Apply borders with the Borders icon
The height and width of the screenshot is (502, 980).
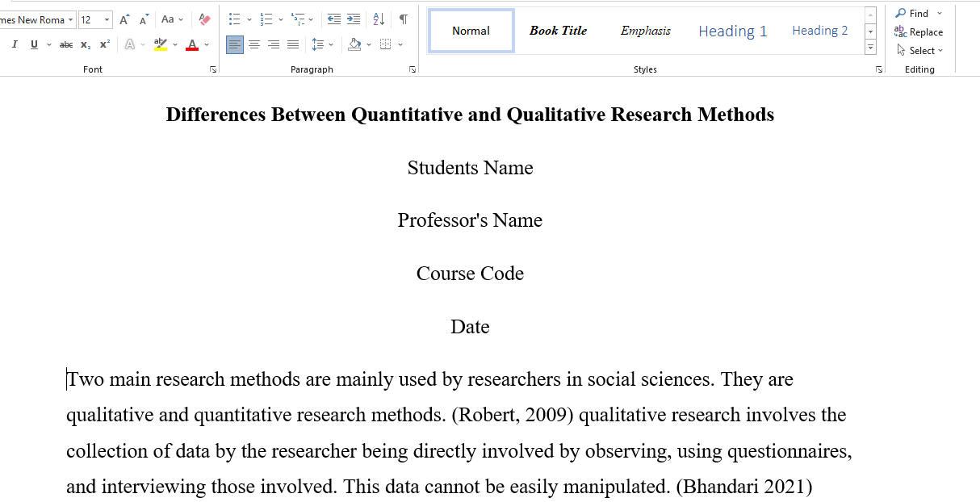click(x=386, y=44)
